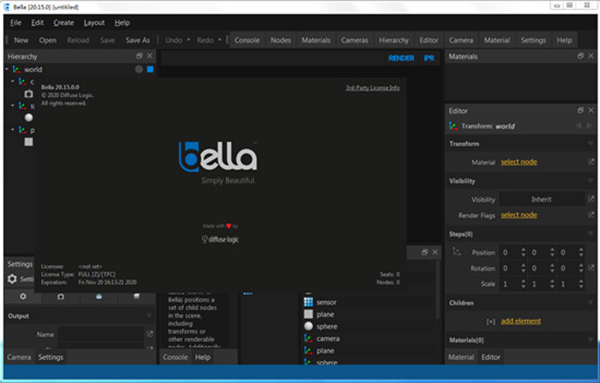600x383 pixels.
Task: Float the Hierarchy panel
Action: coord(139,56)
